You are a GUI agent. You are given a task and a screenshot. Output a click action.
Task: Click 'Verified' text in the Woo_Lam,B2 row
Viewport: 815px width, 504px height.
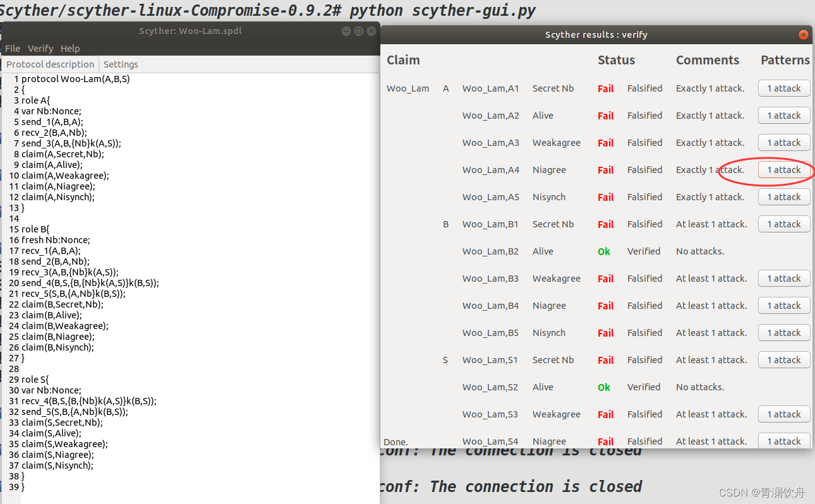point(644,251)
